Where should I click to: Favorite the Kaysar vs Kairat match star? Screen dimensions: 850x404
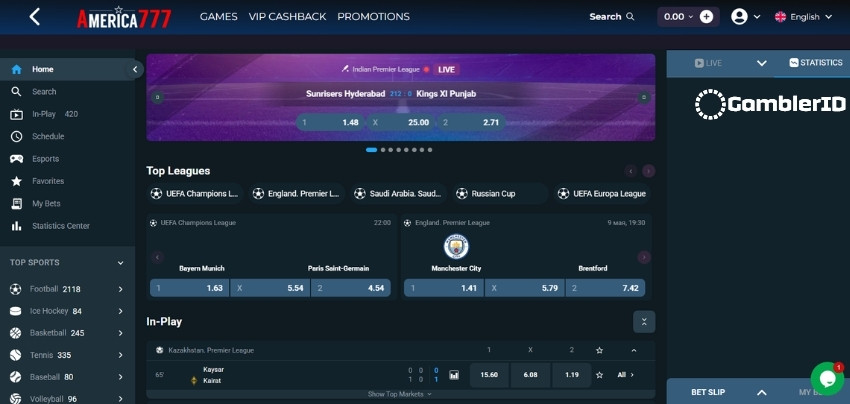click(x=599, y=375)
